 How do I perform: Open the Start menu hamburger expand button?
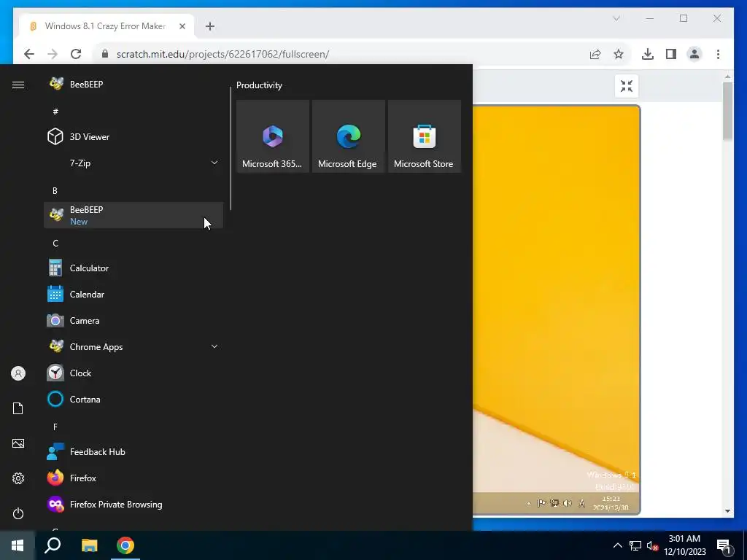coord(18,85)
